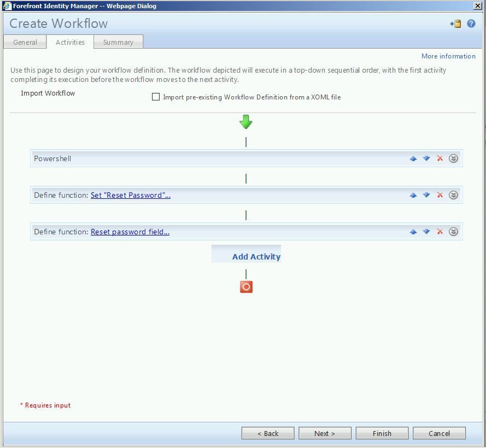Move Set "Reset Password" activity up
This screenshot has height=448, width=486.
(x=413, y=195)
